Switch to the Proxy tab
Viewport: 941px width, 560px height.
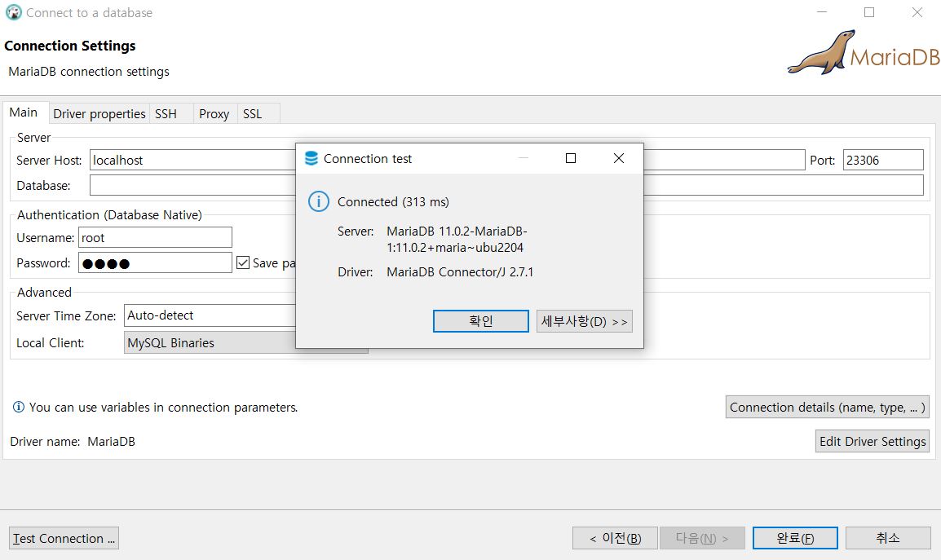pos(214,113)
